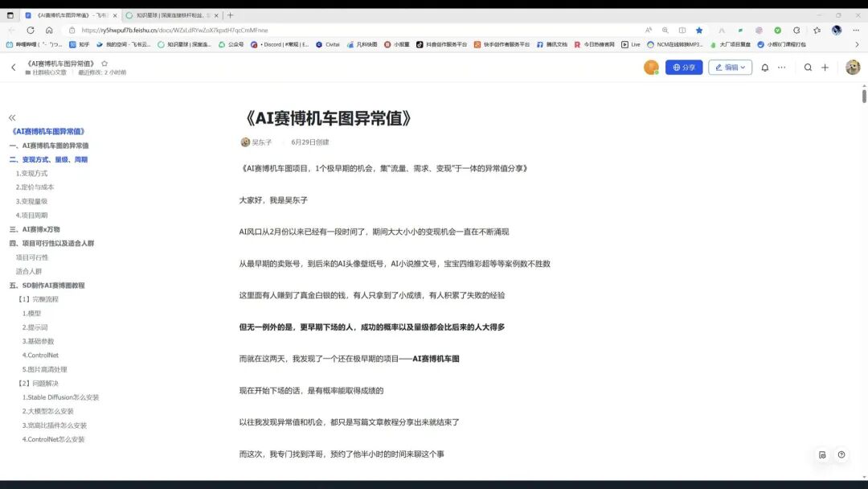The width and height of the screenshot is (868, 489).
Task: Open the browser extensions puzzle icon
Action: coord(796,31)
